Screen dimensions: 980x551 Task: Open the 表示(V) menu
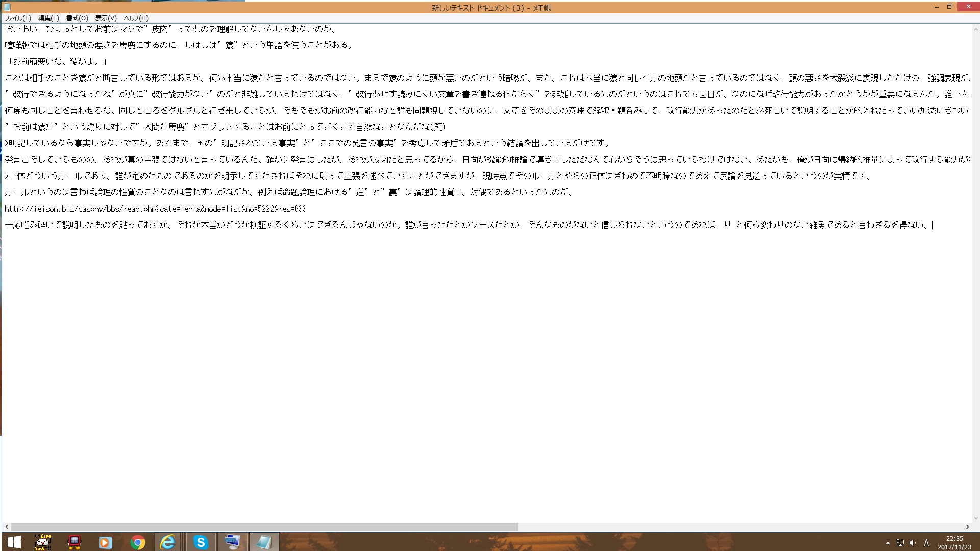tap(106, 18)
